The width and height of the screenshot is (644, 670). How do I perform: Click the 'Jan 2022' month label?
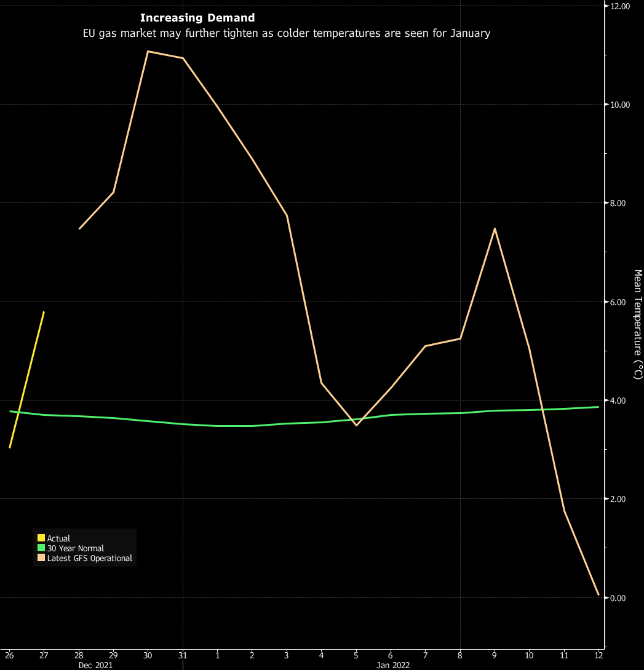(392, 665)
